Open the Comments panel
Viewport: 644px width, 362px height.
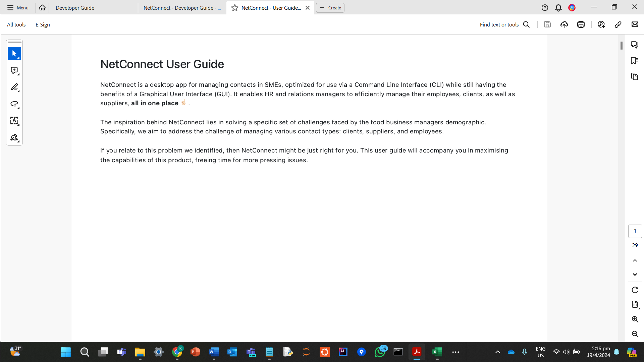pyautogui.click(x=634, y=45)
